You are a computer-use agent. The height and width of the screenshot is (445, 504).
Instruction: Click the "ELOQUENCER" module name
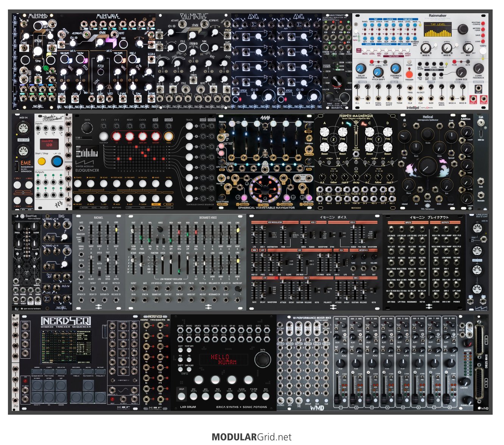point(87,170)
